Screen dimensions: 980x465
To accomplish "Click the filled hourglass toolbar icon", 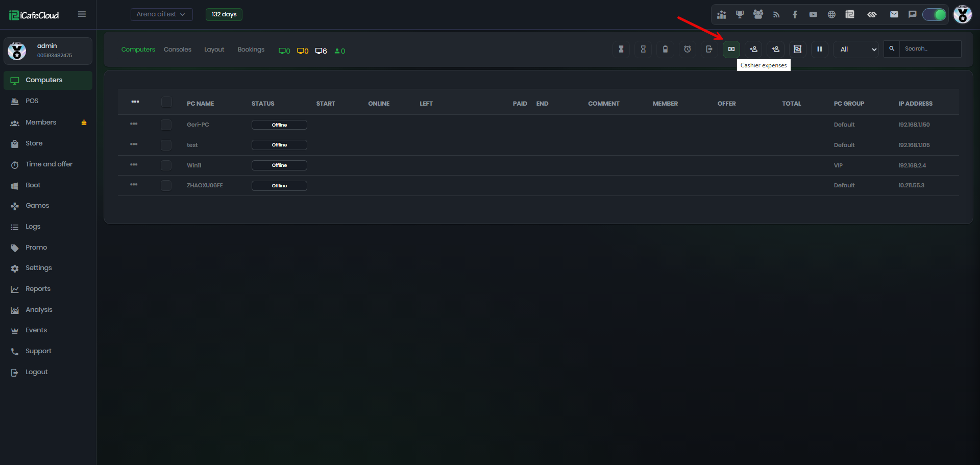I will pos(621,49).
